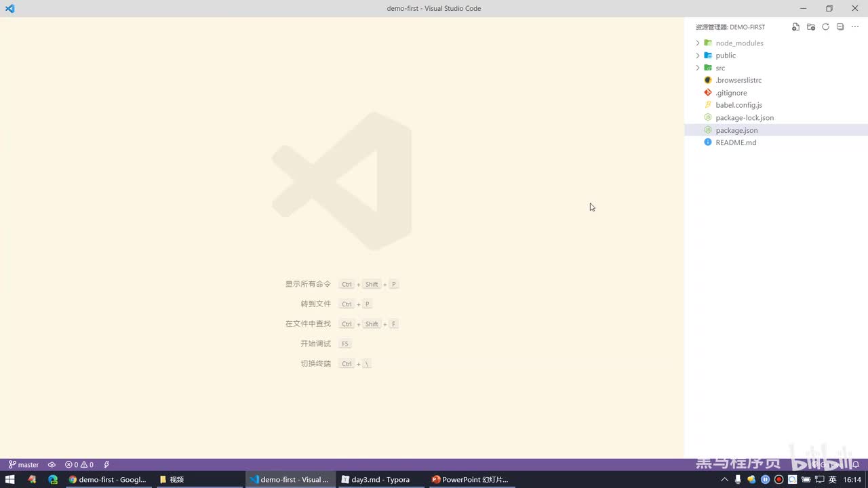Click the microphone tray icon
The image size is (868, 488).
[738, 480]
